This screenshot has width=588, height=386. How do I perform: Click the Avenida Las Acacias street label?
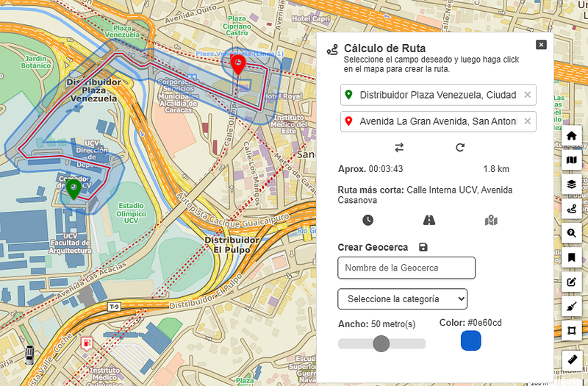coord(93,280)
